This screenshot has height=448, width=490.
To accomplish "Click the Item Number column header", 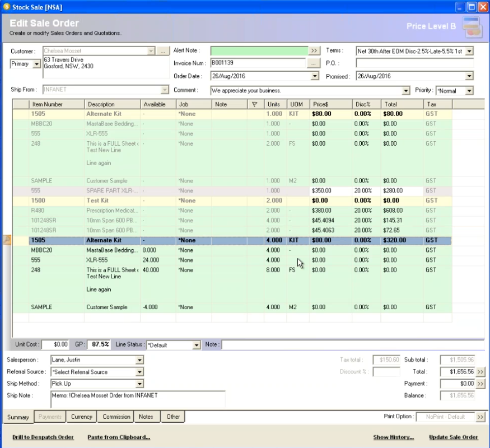I will pos(57,104).
